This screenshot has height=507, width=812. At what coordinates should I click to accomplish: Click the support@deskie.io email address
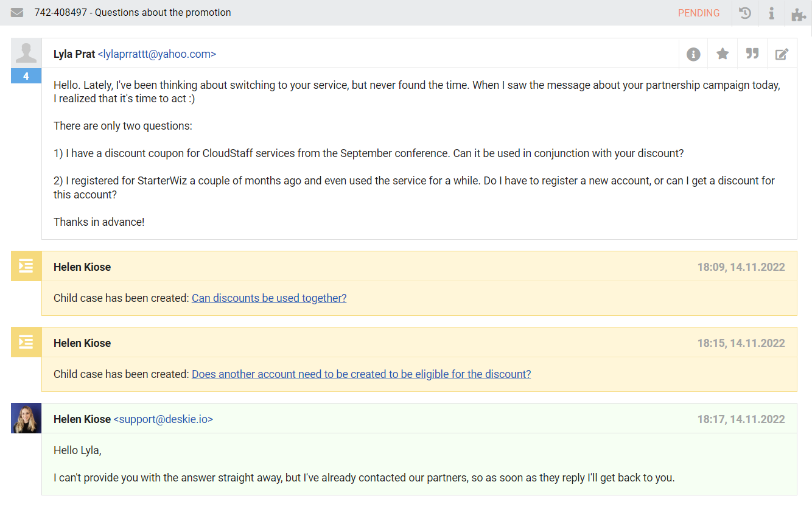tap(163, 419)
